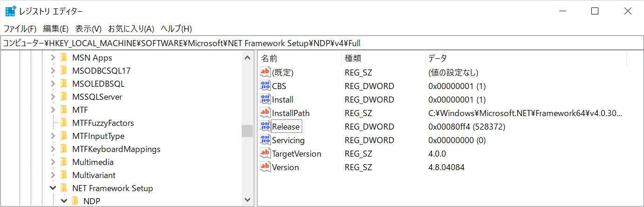
Task: Click the MTFFuzzyFactors folder icon
Action: coord(64,123)
